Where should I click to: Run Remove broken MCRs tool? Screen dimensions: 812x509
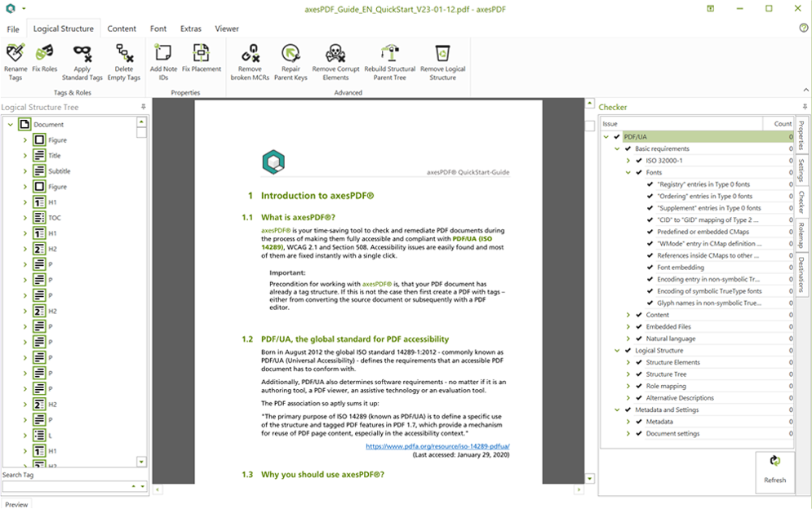click(250, 54)
